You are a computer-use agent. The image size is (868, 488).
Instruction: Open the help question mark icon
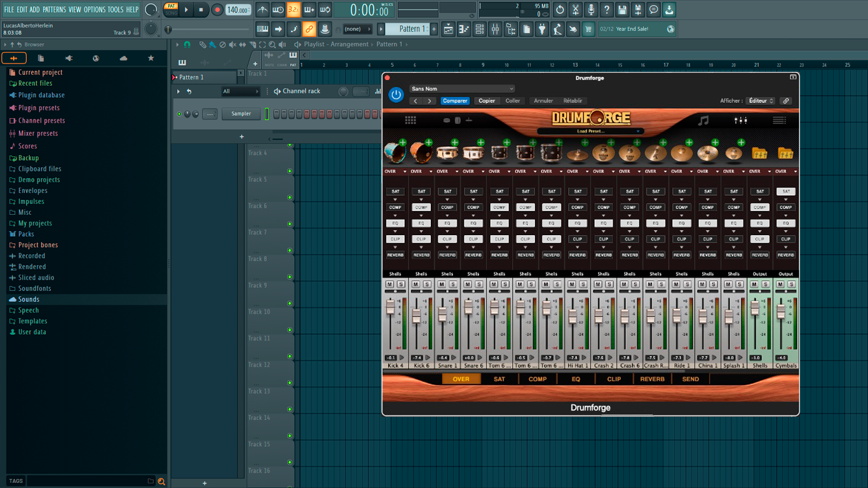pyautogui.click(x=606, y=10)
